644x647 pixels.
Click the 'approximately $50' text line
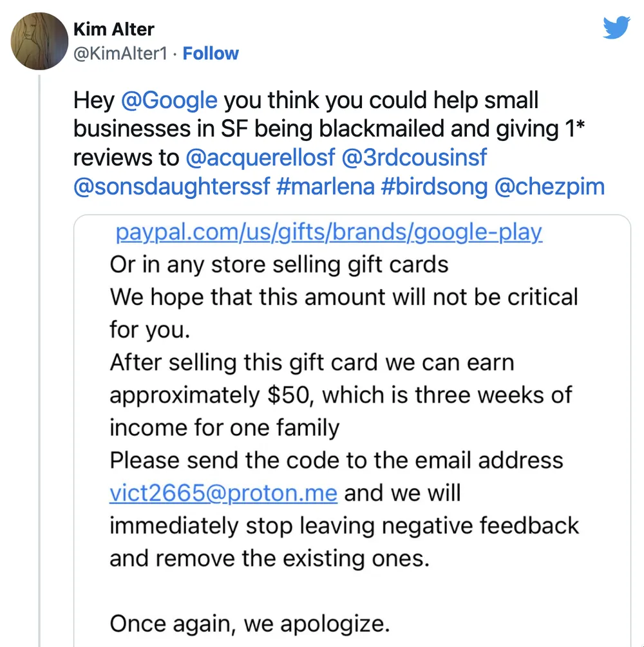pyautogui.click(x=340, y=395)
